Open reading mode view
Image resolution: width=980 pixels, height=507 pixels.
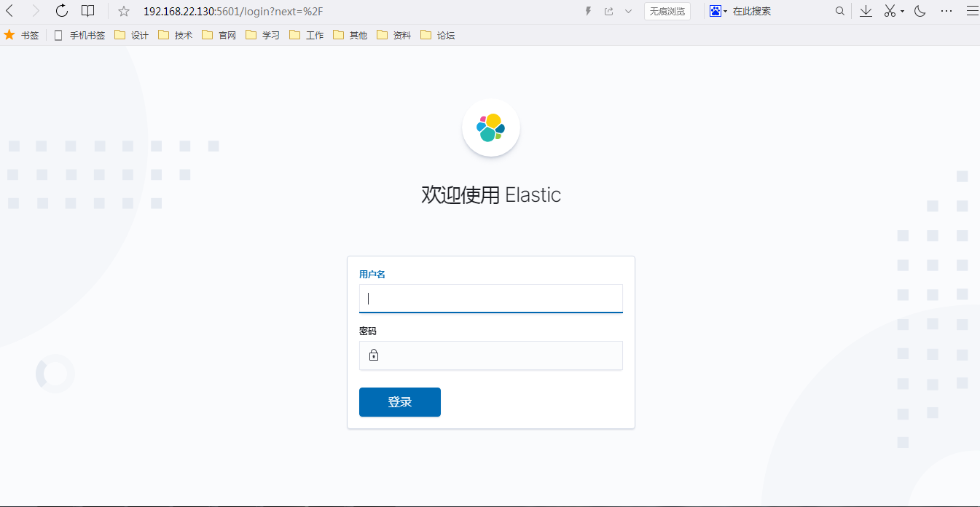pos(87,11)
